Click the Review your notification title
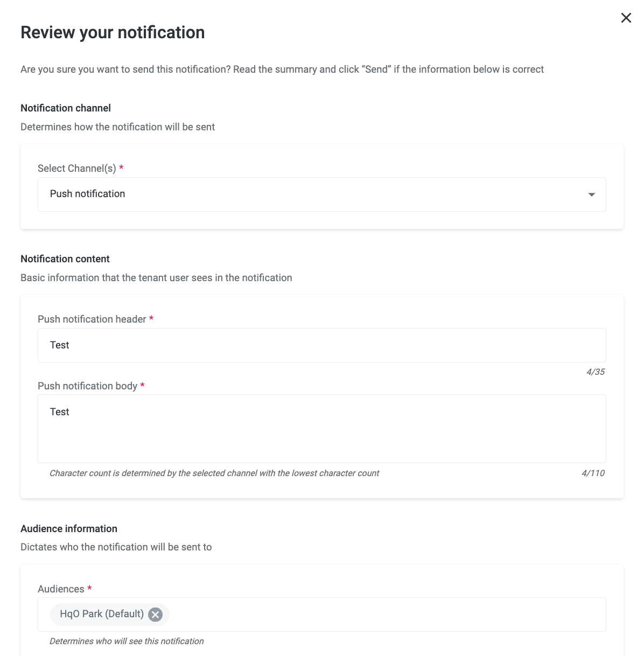644x656 pixels. [x=113, y=32]
